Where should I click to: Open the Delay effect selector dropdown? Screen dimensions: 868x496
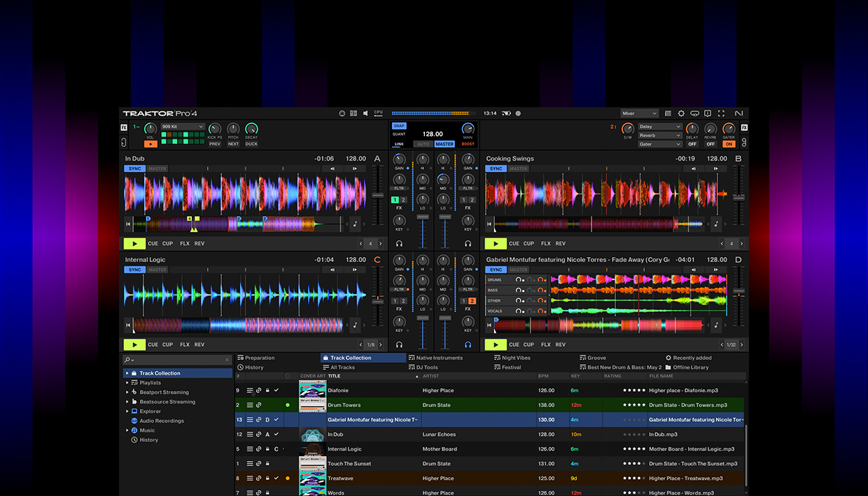click(x=660, y=127)
